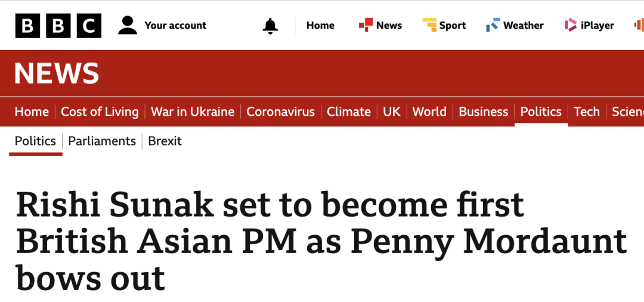Go to BBC Home in top bar
The height and width of the screenshot is (302, 644).
tap(320, 26)
